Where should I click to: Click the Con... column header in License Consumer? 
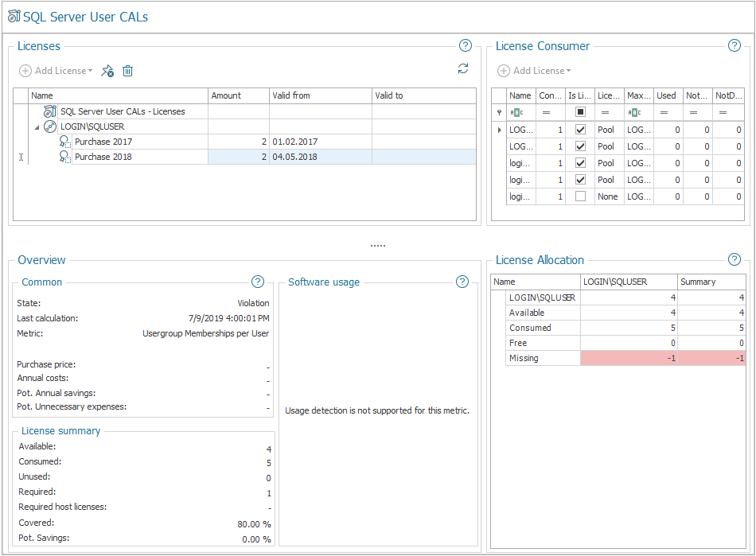(x=551, y=95)
